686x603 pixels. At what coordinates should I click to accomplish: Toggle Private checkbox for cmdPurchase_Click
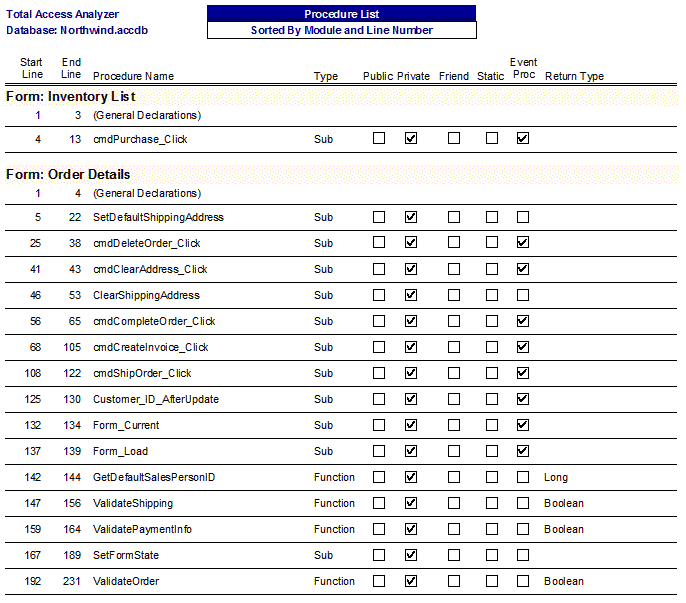(410, 139)
